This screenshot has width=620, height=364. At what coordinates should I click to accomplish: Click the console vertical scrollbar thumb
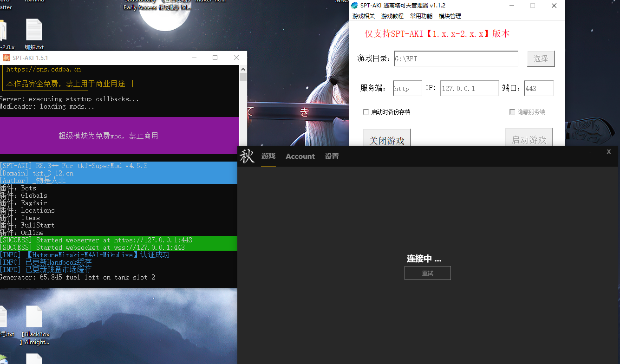(243, 77)
